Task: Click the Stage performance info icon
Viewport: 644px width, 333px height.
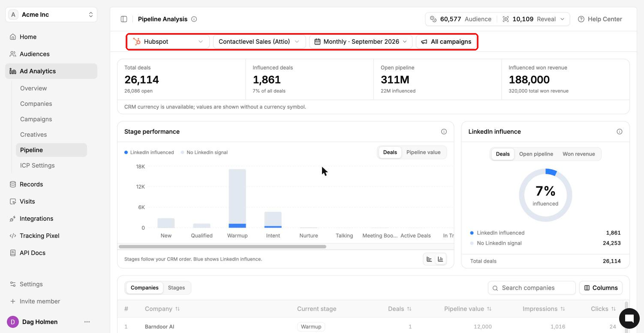Action: 444,132
